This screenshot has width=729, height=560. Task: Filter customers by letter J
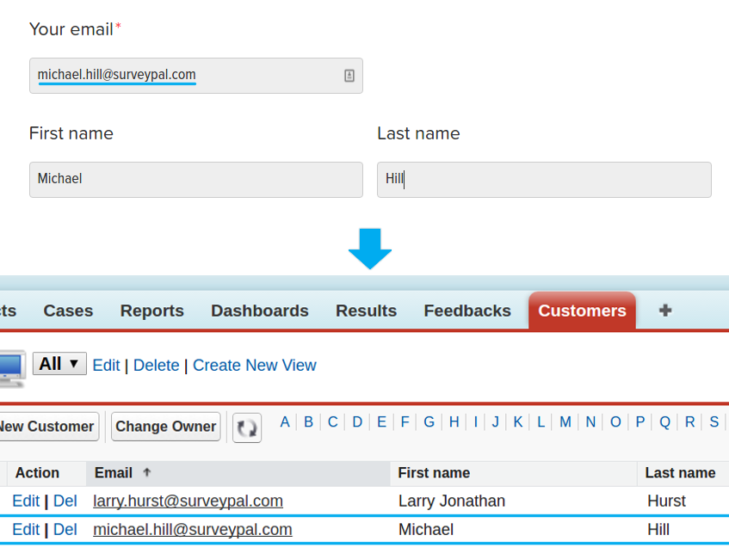[x=496, y=422]
